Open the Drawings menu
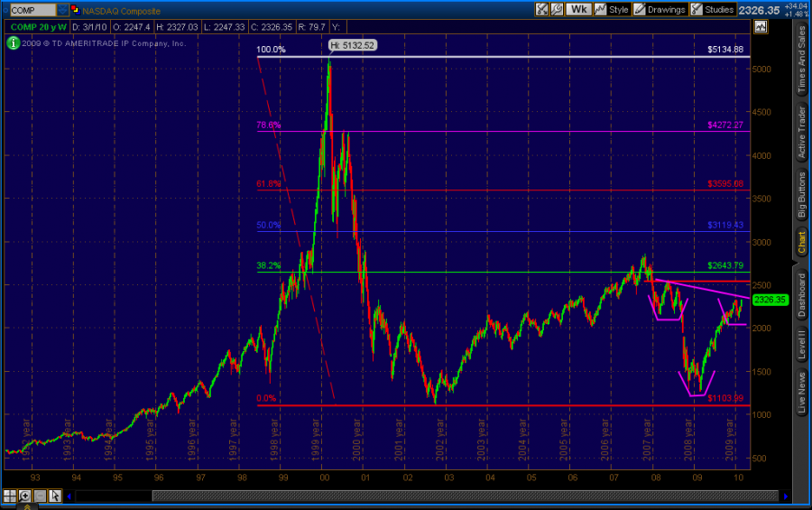 (660, 9)
